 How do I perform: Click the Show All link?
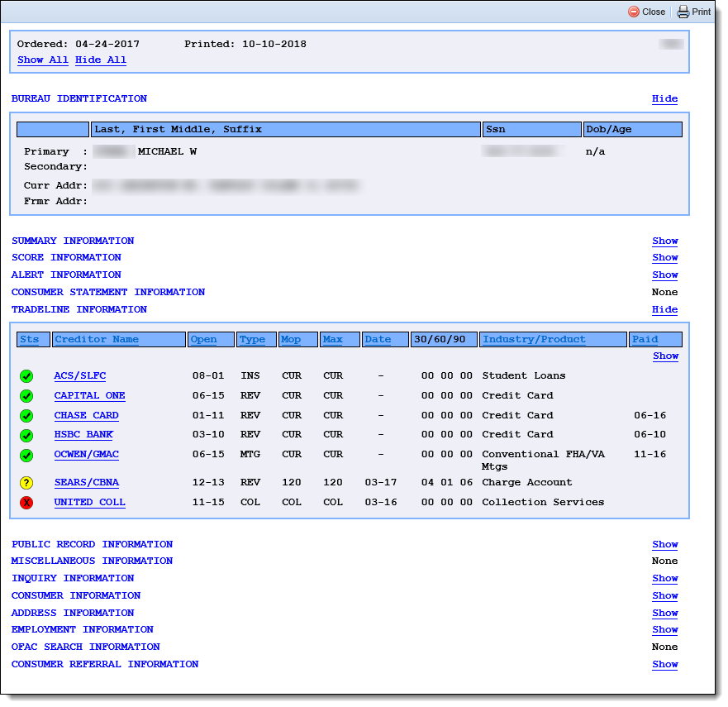(x=43, y=60)
